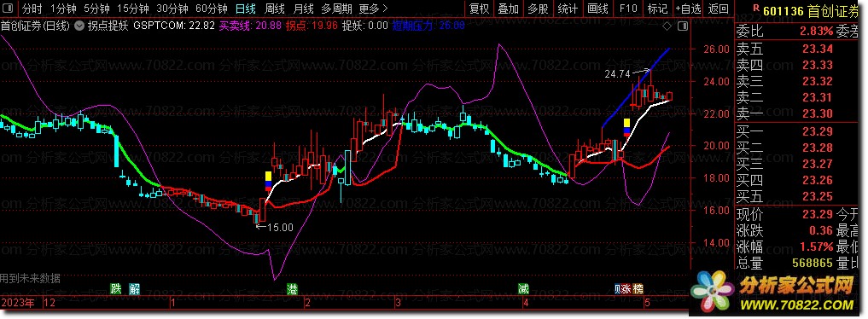Click the 用到未来数据 notice
This screenshot has width=868, height=319.
click(x=31, y=278)
